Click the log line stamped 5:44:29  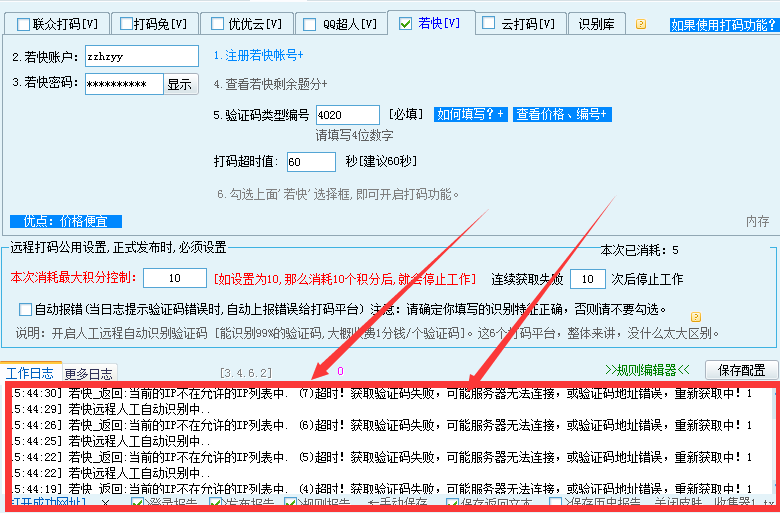110,410
